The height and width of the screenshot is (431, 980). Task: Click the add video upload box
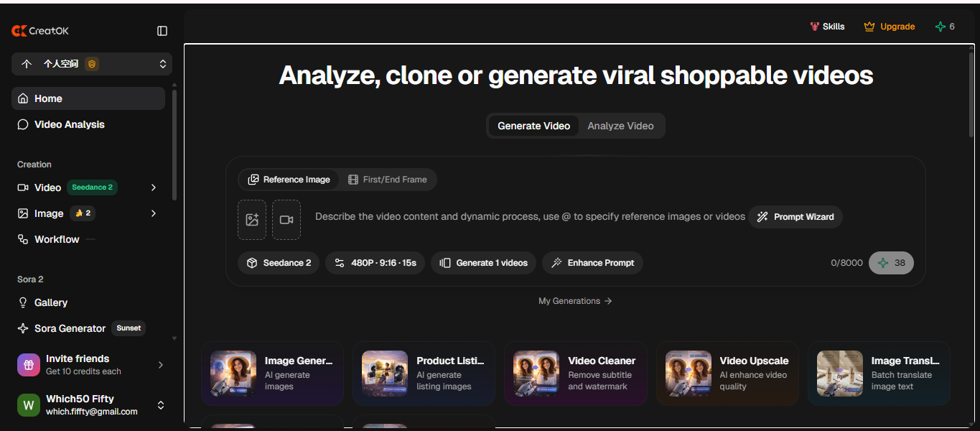point(286,220)
